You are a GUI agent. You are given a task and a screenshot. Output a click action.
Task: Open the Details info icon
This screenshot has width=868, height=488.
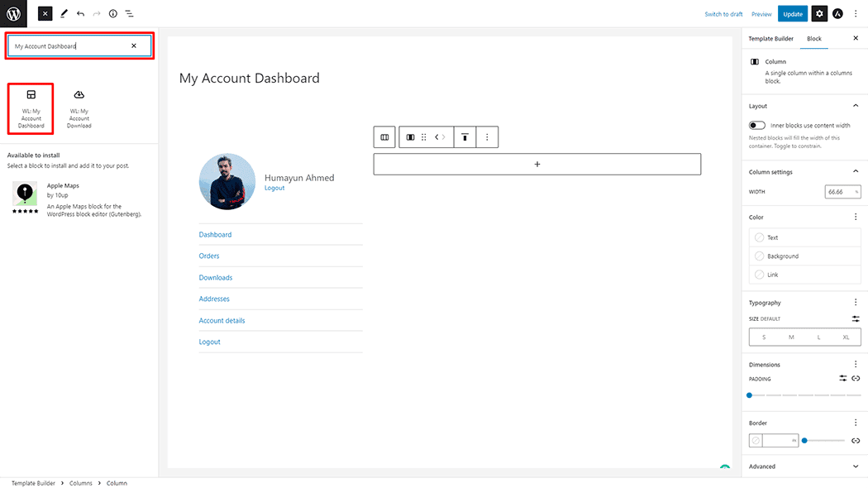(112, 14)
